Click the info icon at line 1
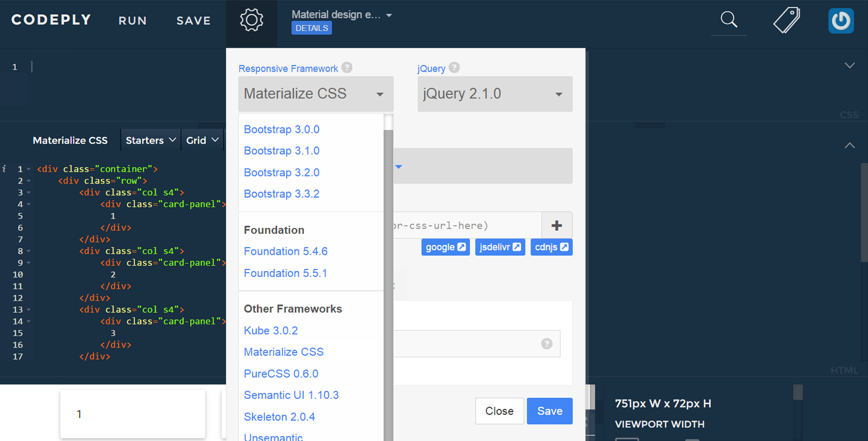Image resolution: width=868 pixels, height=441 pixels. point(4,169)
